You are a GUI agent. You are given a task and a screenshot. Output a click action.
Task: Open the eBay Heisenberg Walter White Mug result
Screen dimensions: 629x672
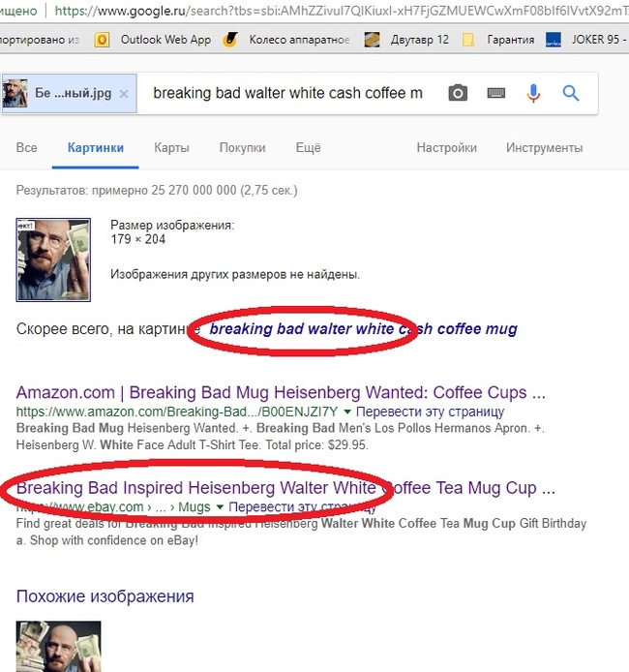[x=285, y=488]
